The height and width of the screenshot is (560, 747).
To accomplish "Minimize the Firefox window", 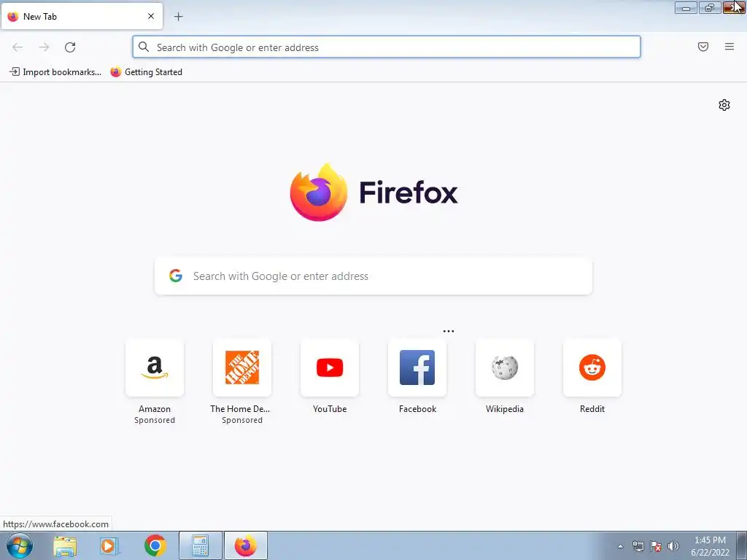I will tap(686, 7).
